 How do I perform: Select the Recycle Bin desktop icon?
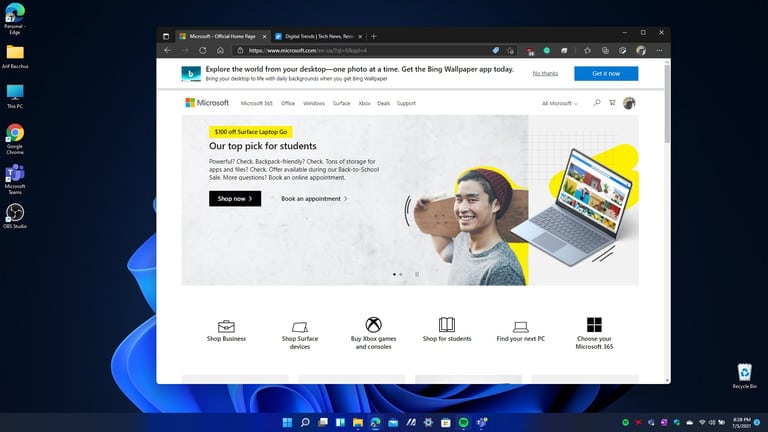coord(744,376)
